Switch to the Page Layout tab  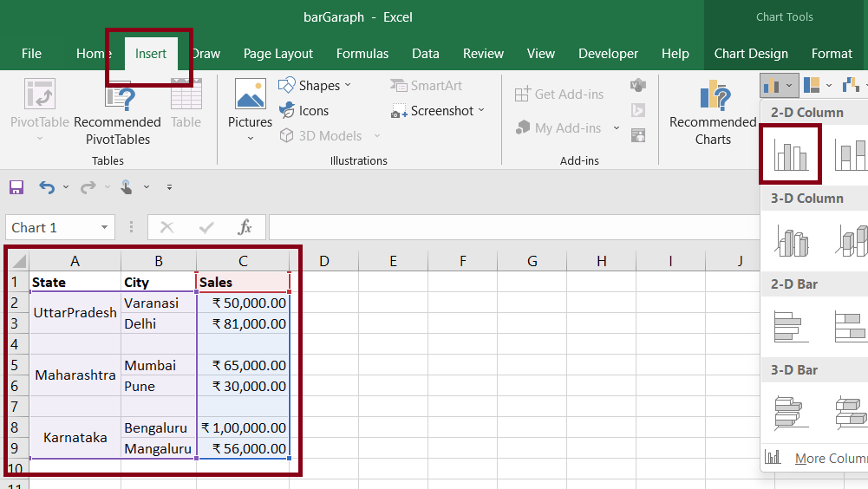click(x=277, y=54)
